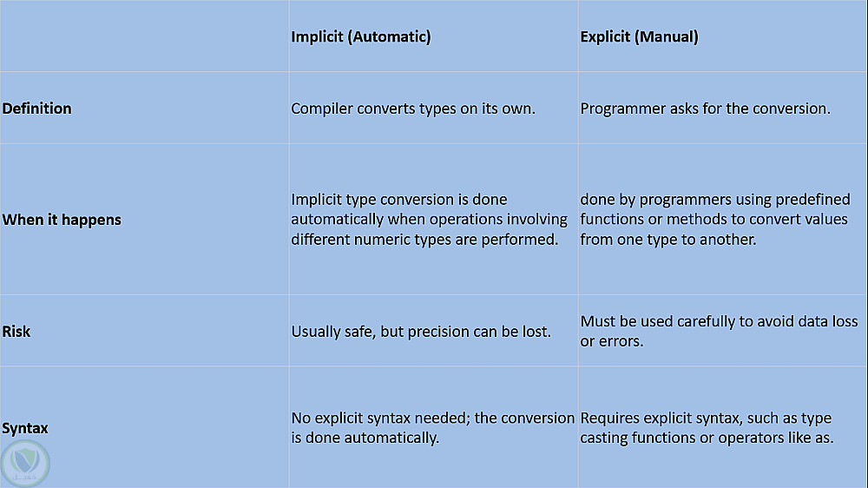Click "different numeric types are performed." text line

424,240
